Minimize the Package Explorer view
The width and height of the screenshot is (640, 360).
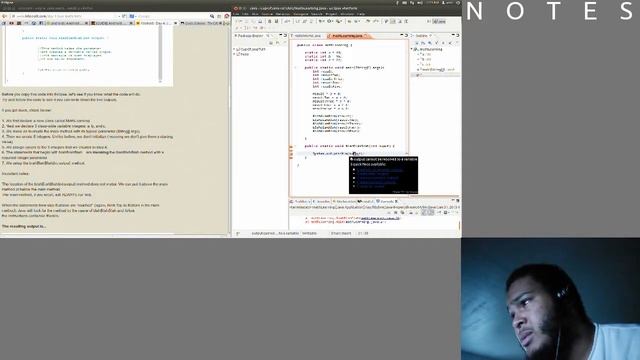click(280, 35)
